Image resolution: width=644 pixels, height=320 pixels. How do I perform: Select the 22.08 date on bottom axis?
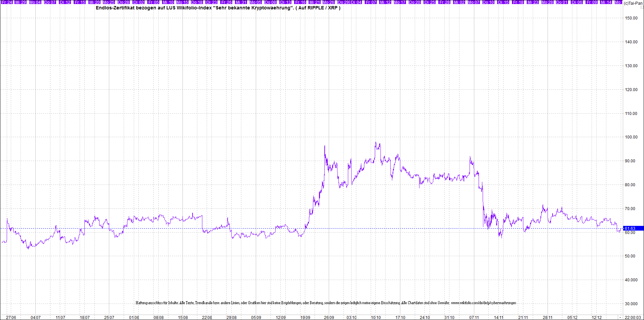(x=207, y=317)
